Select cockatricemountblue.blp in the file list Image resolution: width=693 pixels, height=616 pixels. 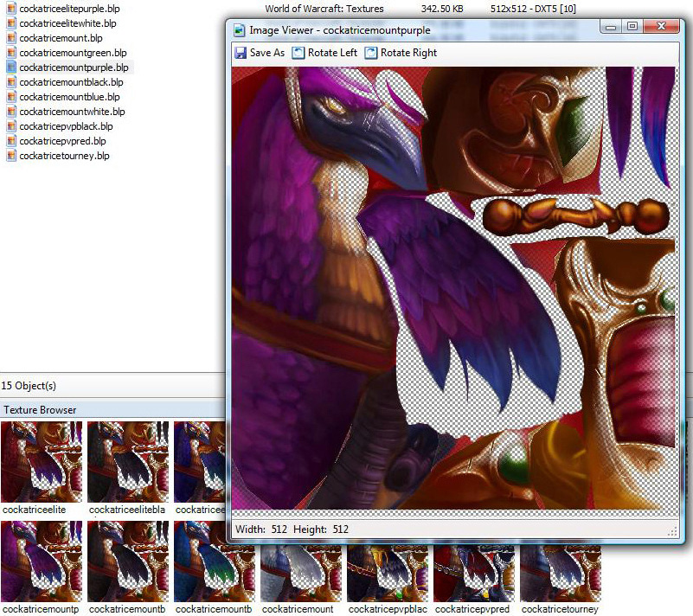pos(69,97)
